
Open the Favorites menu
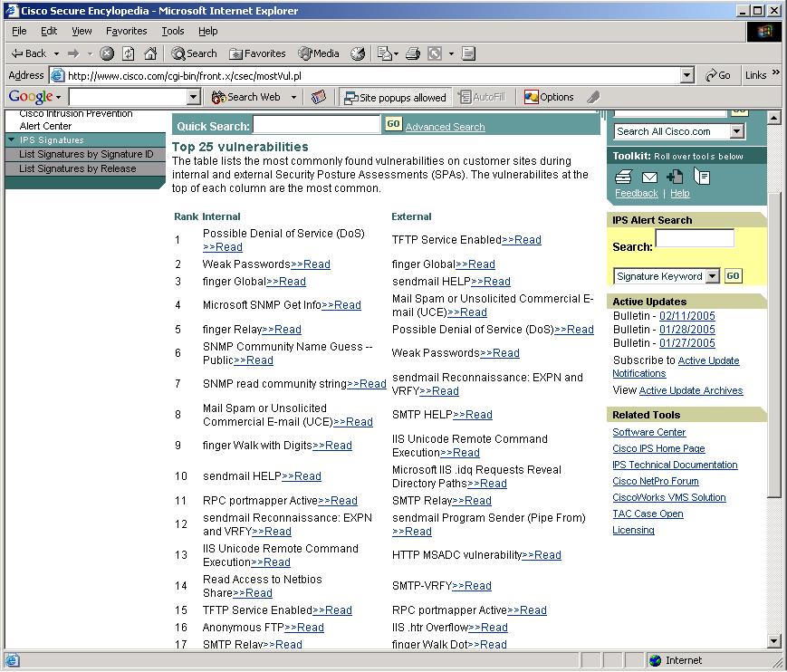(126, 31)
